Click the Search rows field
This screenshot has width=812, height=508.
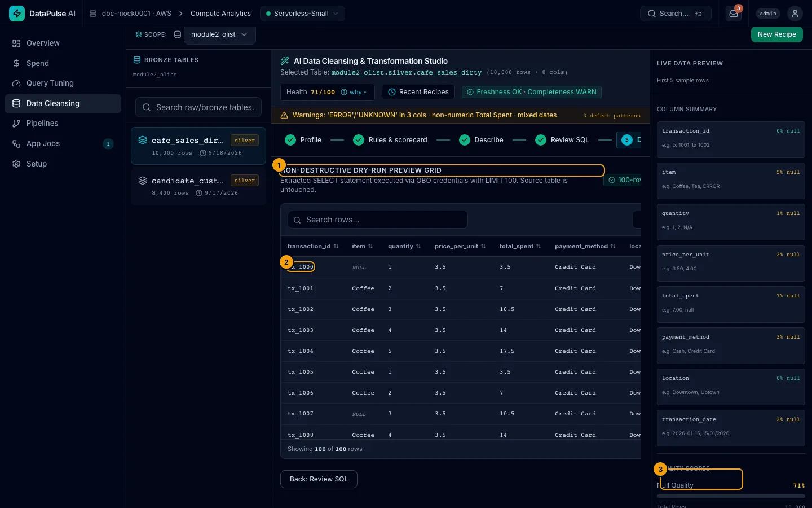pyautogui.click(x=378, y=220)
